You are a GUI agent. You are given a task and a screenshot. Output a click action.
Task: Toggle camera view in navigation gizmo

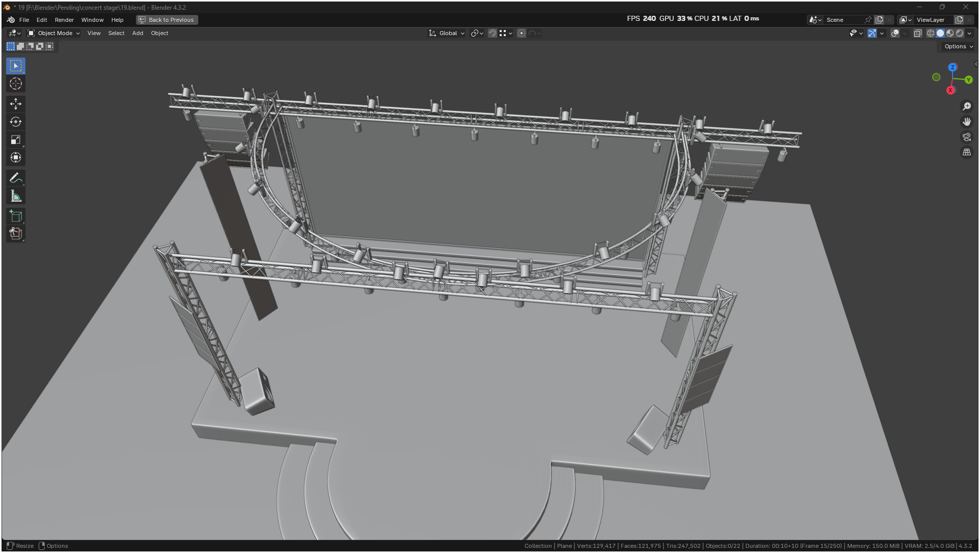(x=967, y=137)
